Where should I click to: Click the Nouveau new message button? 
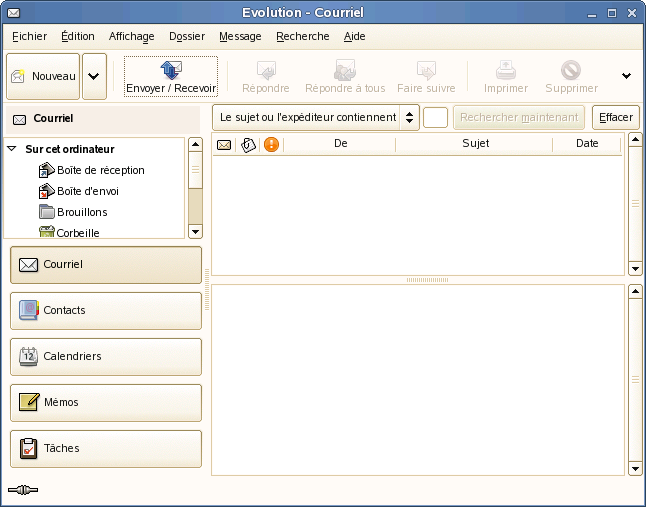click(43, 76)
